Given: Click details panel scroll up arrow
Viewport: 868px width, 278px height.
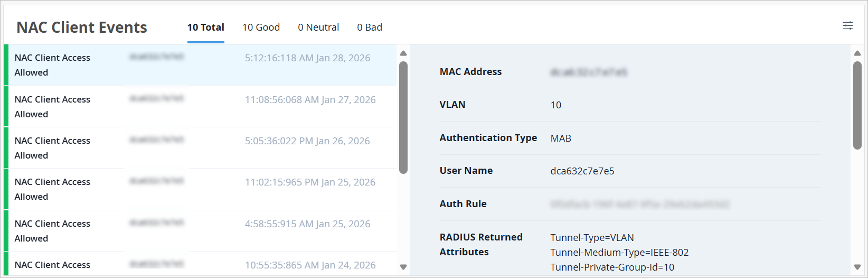Looking at the screenshot, I should (x=857, y=53).
